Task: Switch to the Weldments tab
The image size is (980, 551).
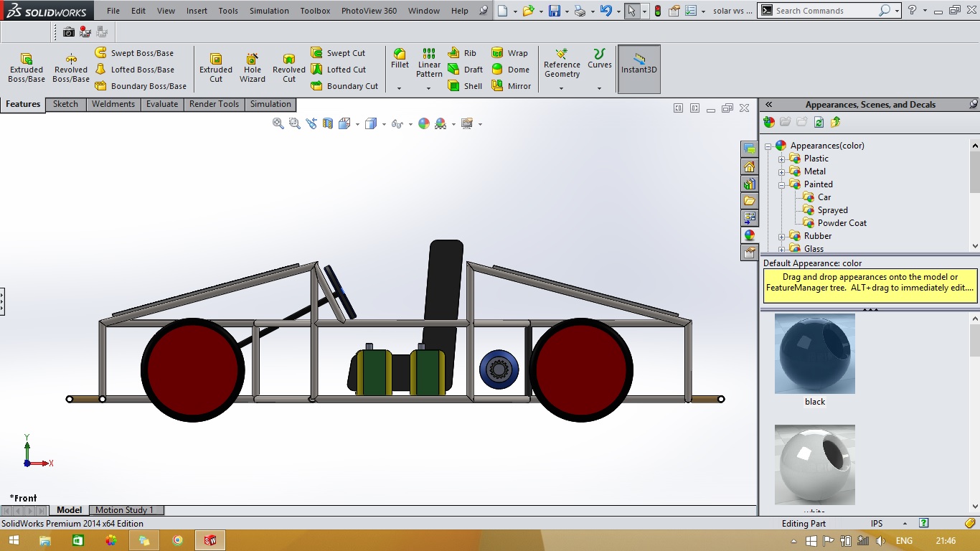Action: point(113,104)
